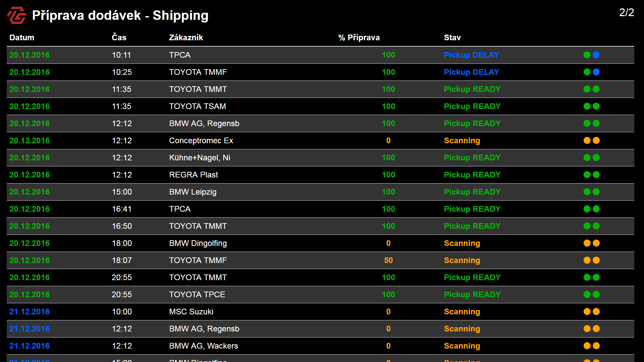
Task: Click Pickup DELAY status for TOYOTA TMMF
Action: (472, 72)
